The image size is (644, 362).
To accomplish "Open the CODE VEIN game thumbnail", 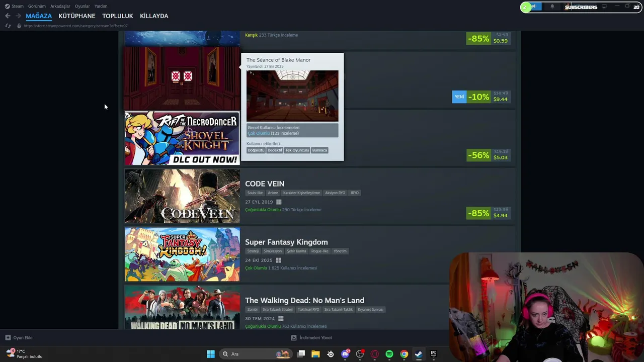I will pos(182,196).
